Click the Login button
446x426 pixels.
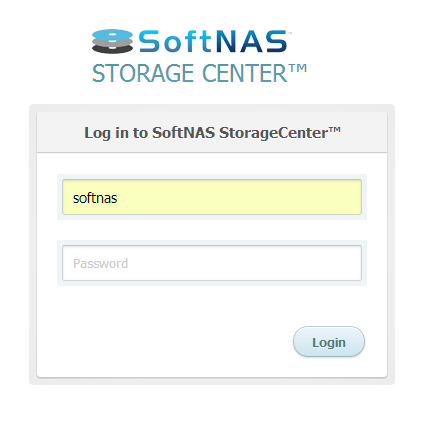329,342
